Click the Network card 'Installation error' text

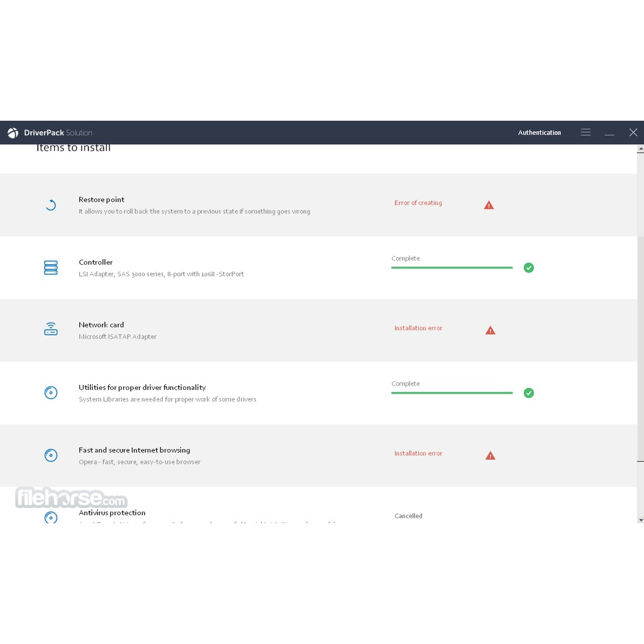(x=418, y=328)
